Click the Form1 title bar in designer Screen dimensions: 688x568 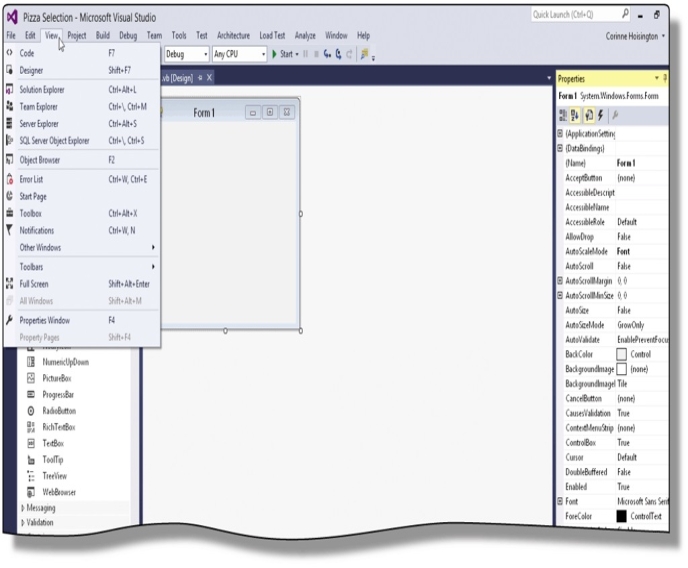coord(230,112)
